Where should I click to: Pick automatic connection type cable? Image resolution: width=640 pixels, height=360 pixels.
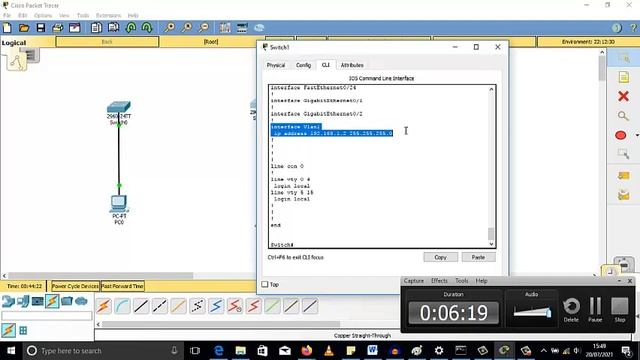tap(104, 306)
